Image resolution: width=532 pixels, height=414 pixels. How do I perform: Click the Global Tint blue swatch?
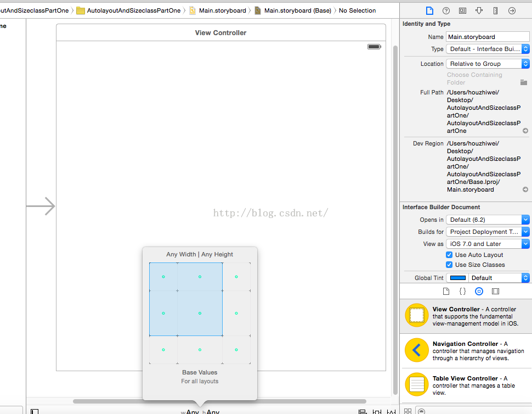(458, 278)
